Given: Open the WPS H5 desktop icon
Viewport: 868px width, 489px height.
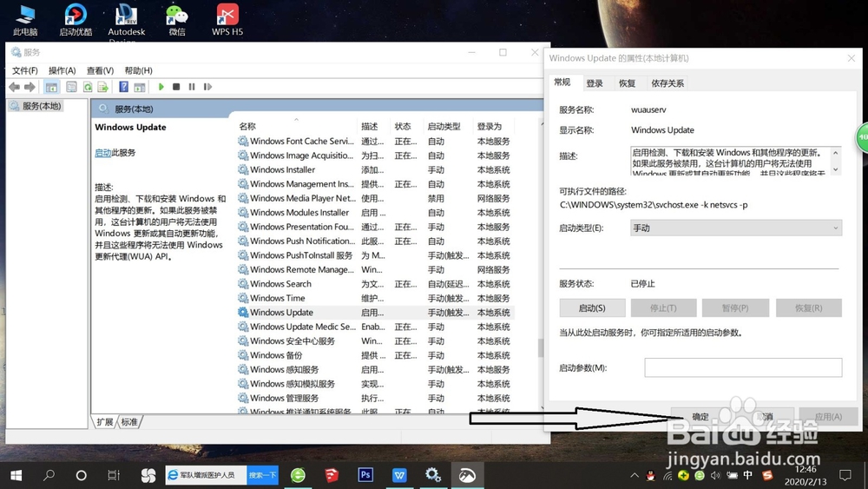Looking at the screenshot, I should (x=227, y=20).
